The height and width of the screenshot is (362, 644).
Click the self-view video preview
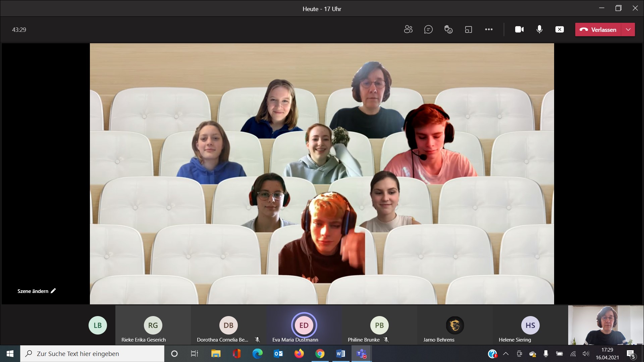tap(605, 325)
